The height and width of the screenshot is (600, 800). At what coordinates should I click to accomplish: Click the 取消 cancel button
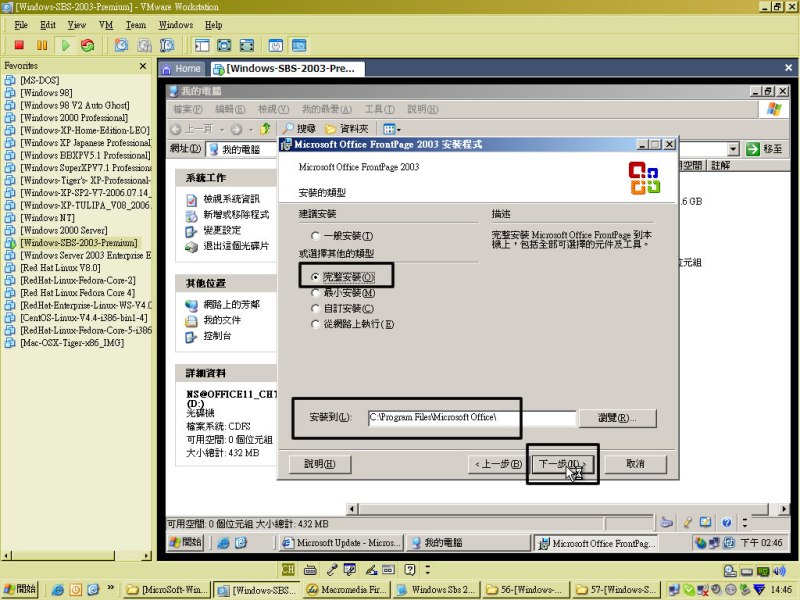[635, 464]
